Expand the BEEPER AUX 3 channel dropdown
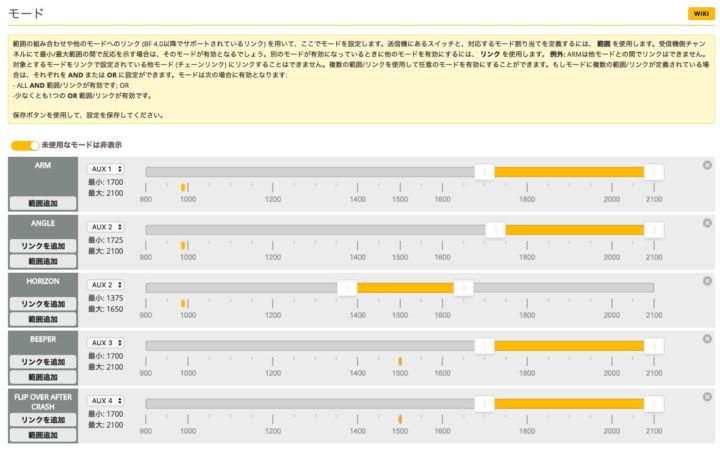 [x=105, y=343]
